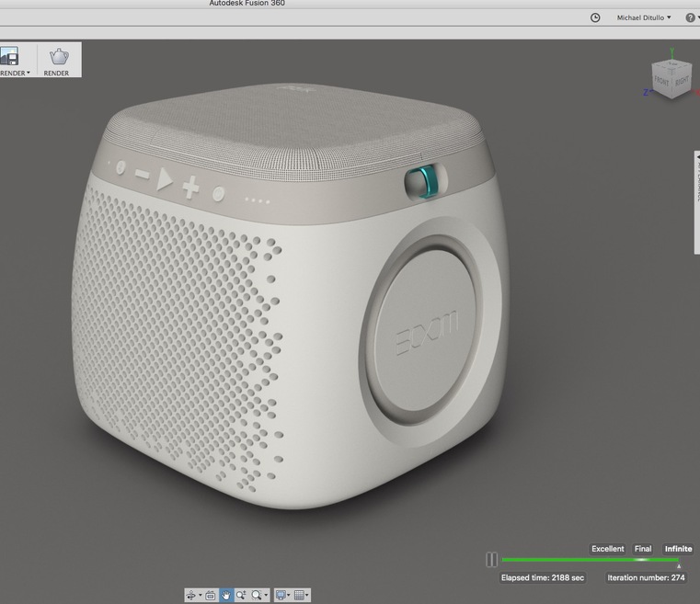Open the Grid and Snaps icon
Image resolution: width=700 pixels, height=604 pixels.
299,595
